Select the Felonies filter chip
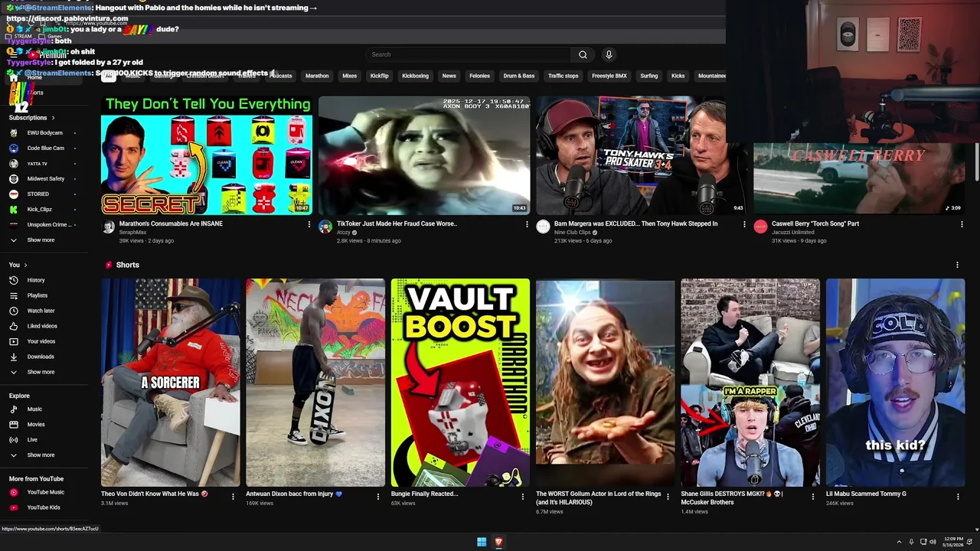 click(479, 76)
